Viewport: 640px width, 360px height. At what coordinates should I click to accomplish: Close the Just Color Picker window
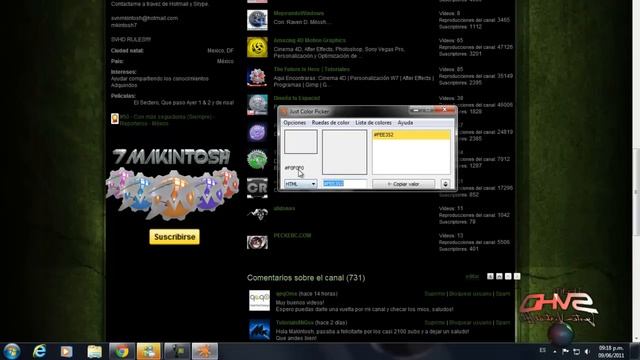[x=444, y=109]
